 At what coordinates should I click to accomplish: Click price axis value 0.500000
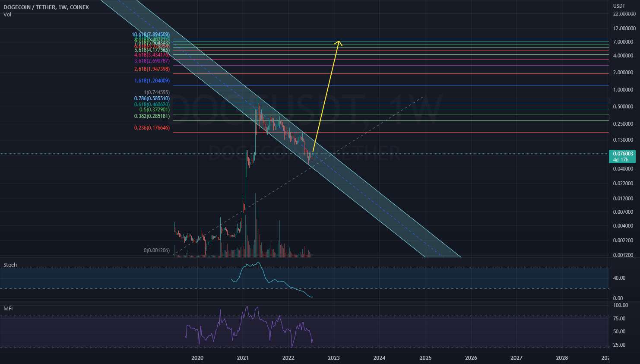[x=623, y=107]
